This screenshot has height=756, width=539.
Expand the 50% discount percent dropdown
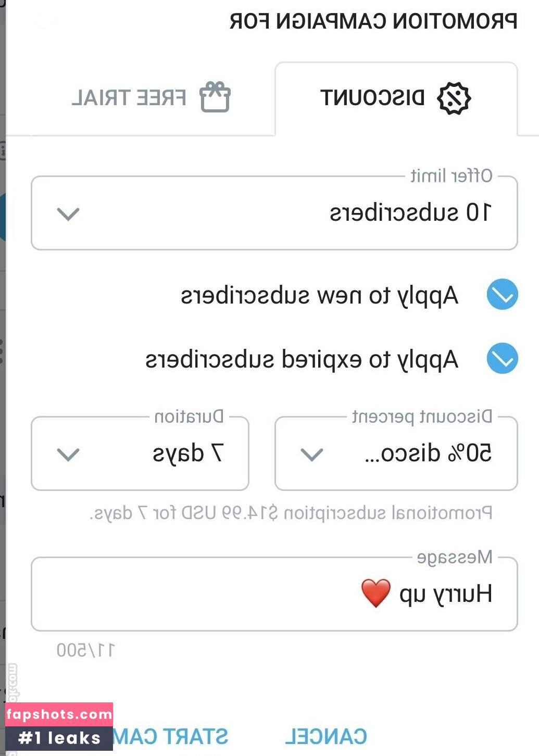396,454
